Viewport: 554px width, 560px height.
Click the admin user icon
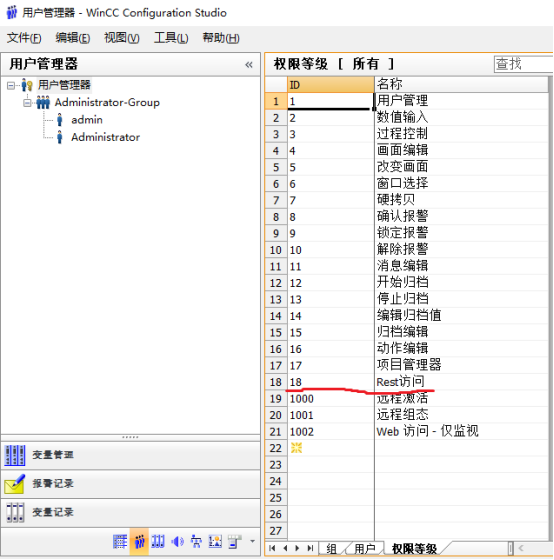pyautogui.click(x=60, y=120)
